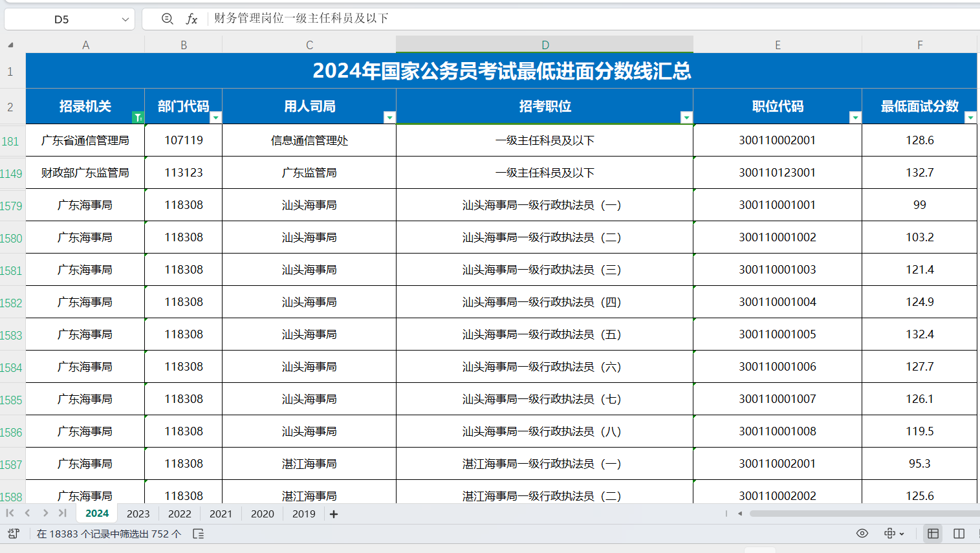Open the 招考职位 filter dropdown
Image resolution: width=980 pixels, height=553 pixels.
click(686, 117)
